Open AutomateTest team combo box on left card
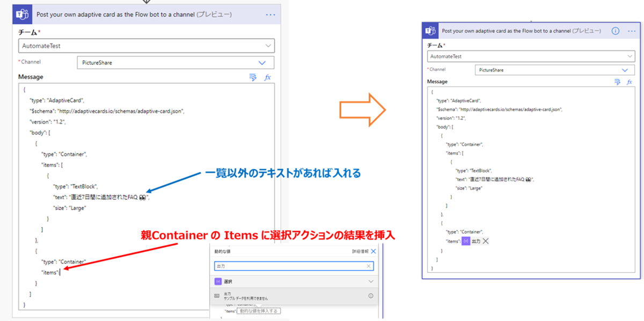The width and height of the screenshot is (644, 321). tap(147, 46)
